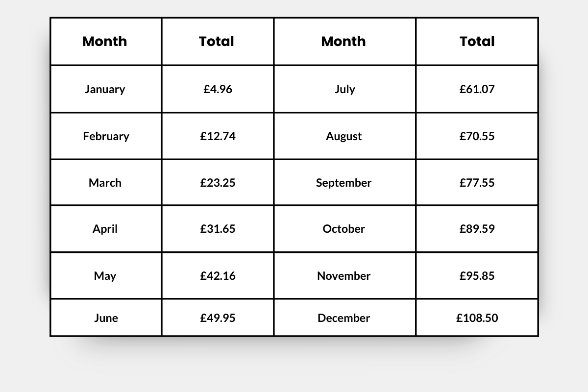Viewport: 588px width, 392px height.
Task: Select the £61.07 total cell
Action: (x=477, y=89)
